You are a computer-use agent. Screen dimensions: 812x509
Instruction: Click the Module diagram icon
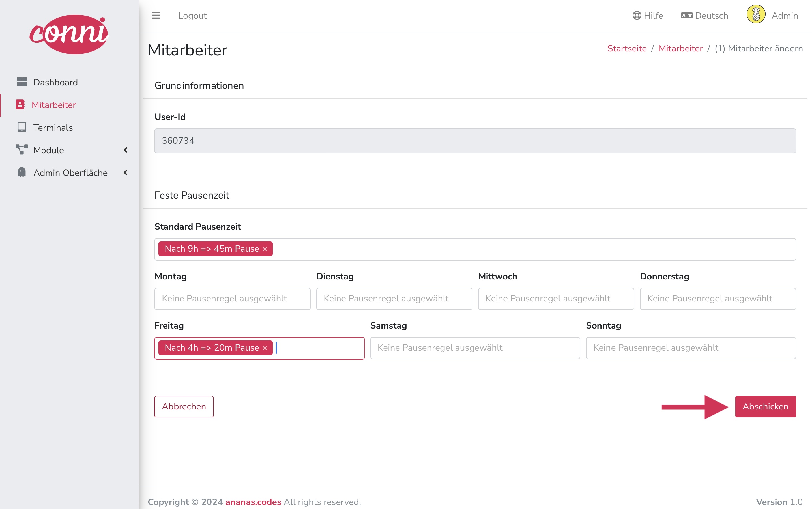tap(22, 150)
